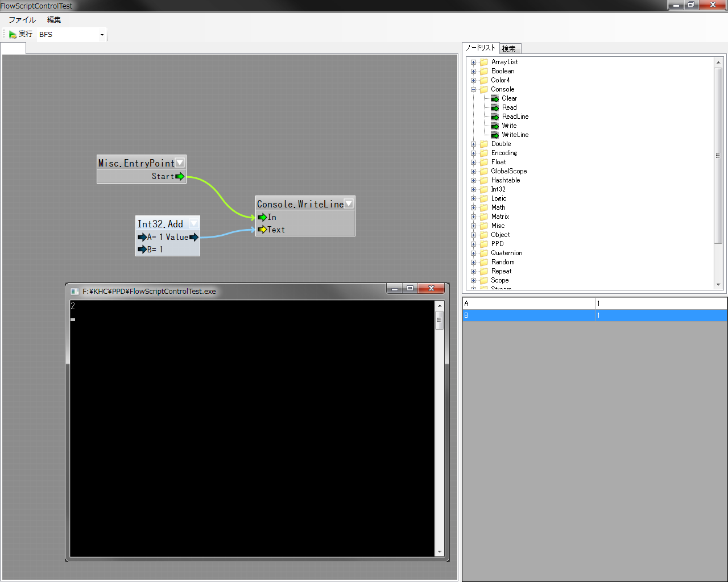Open the 編集 menu
Viewport: 728px width, 582px height.
pyautogui.click(x=54, y=19)
